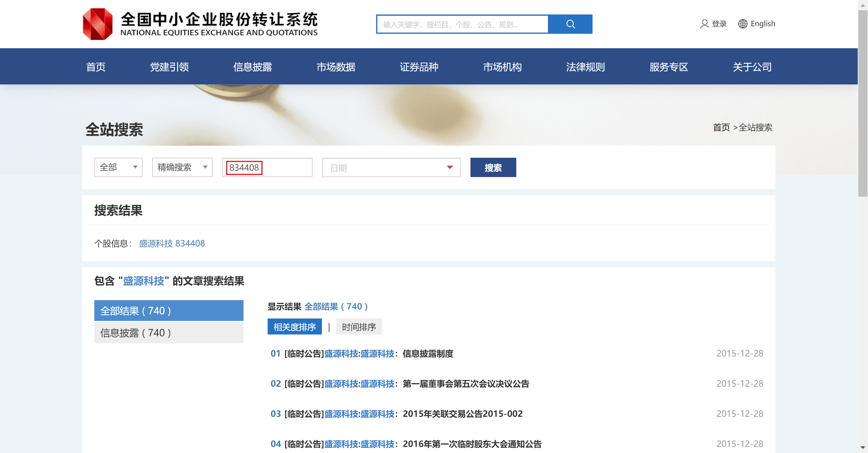Image resolution: width=868 pixels, height=453 pixels.
Task: Select 相关度排序 sorting option
Action: pyautogui.click(x=294, y=327)
